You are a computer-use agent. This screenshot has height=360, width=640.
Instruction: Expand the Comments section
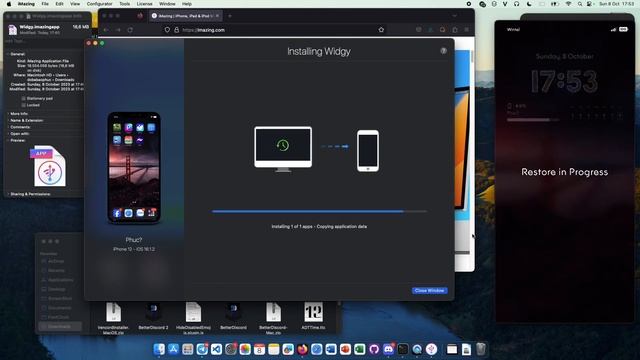(8, 127)
